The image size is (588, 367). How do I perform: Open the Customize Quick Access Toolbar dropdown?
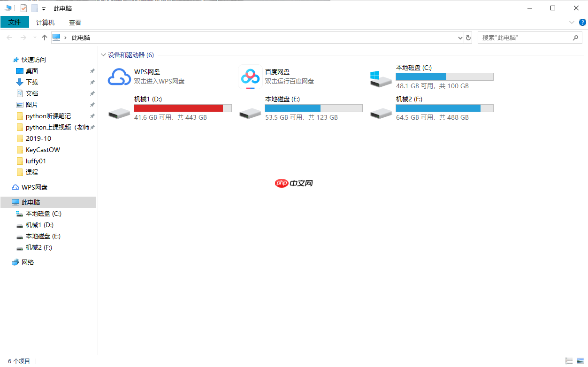pyautogui.click(x=44, y=9)
